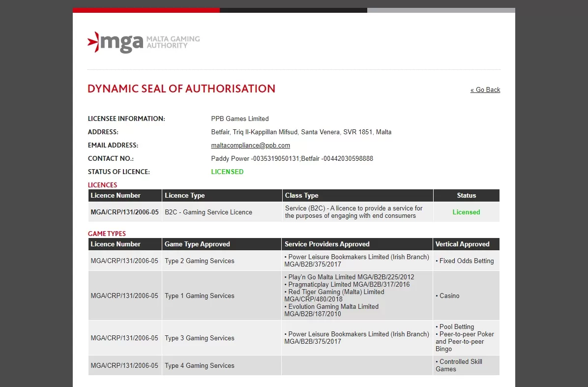Click the Peer-to-peer Poker and Bingo entry
The image size is (588, 387).
tap(465, 341)
